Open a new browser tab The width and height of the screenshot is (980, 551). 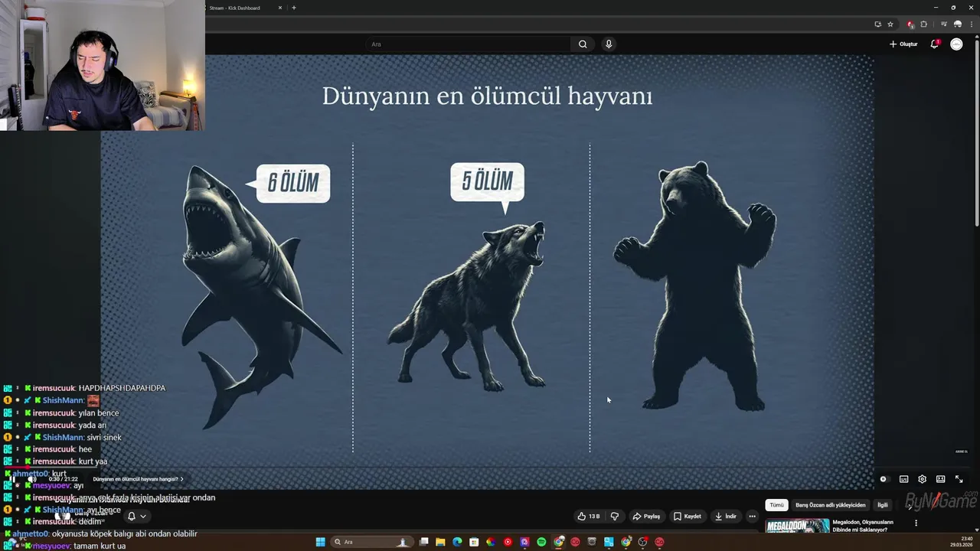coord(294,8)
